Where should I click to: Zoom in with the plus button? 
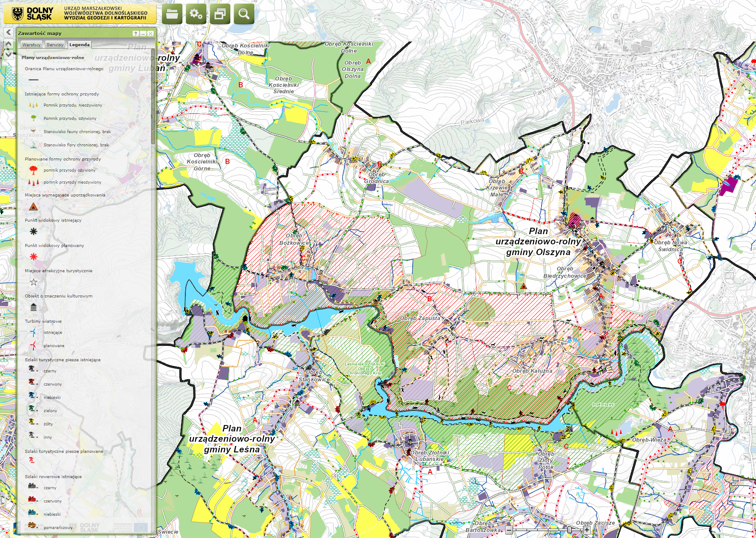587,530
